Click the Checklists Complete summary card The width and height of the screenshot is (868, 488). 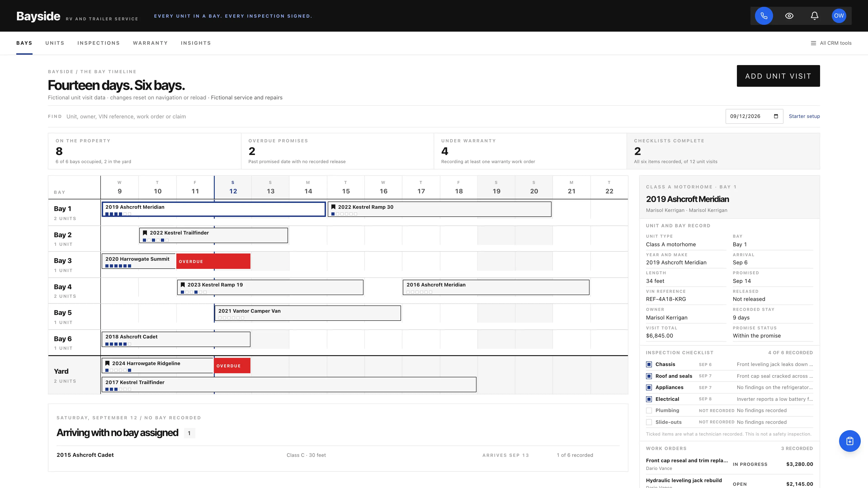(x=723, y=151)
